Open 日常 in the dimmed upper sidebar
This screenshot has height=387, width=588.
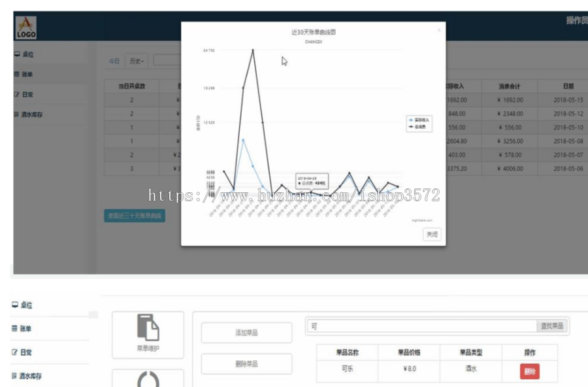(27, 95)
